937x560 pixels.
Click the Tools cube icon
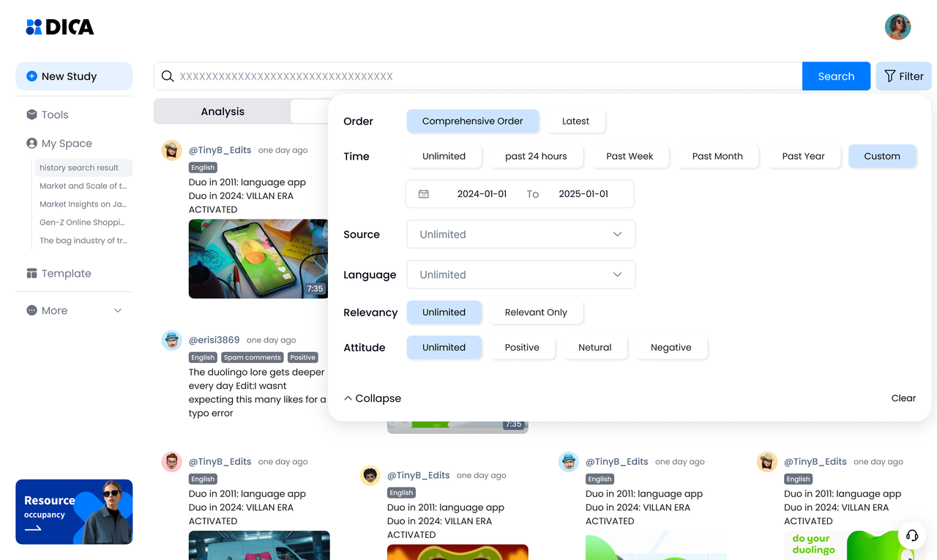tap(31, 114)
